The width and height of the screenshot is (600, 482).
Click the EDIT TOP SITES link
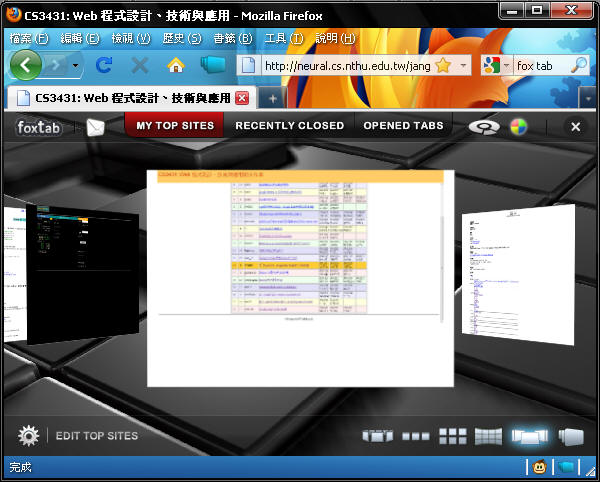96,436
